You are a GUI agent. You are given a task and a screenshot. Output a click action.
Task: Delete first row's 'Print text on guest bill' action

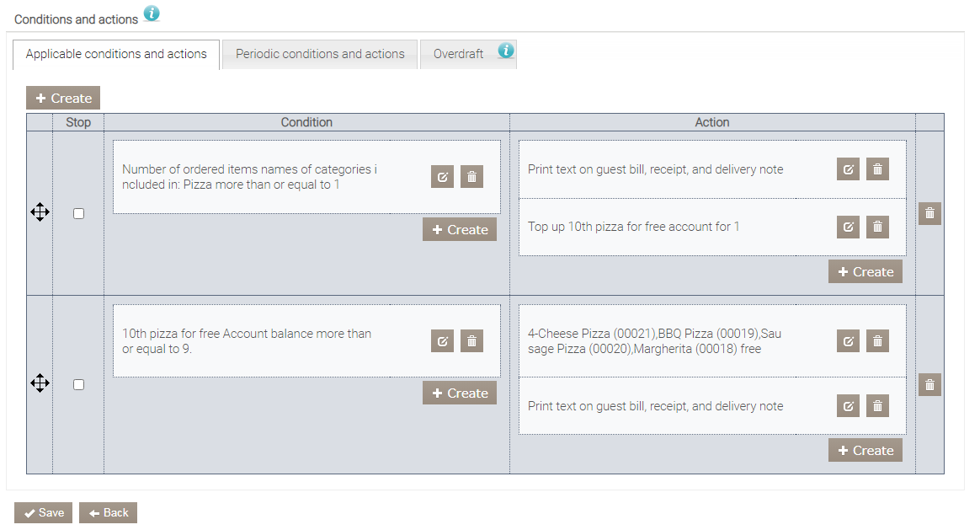877,169
